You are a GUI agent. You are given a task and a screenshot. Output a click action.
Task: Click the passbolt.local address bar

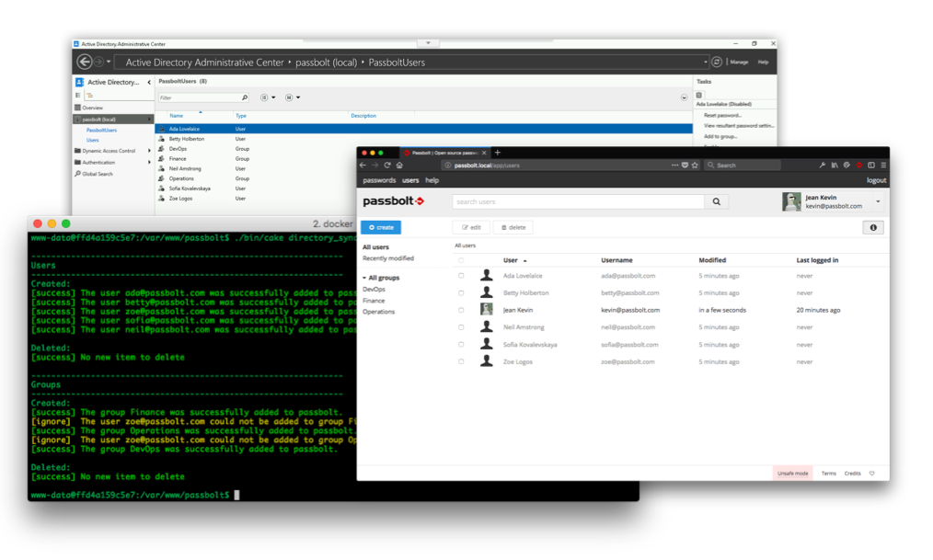coord(557,166)
